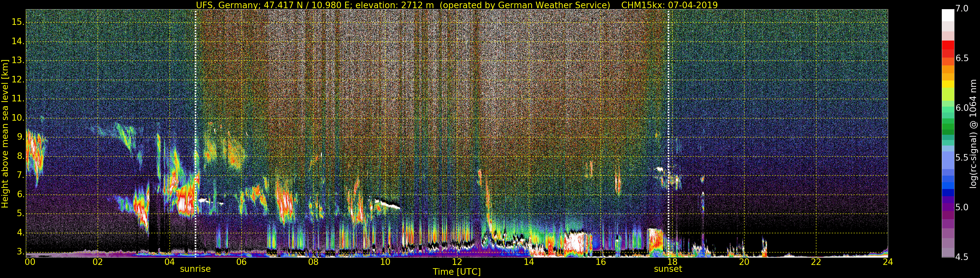Click the colorbar value '4.5'
The image size is (980, 278).
point(962,257)
